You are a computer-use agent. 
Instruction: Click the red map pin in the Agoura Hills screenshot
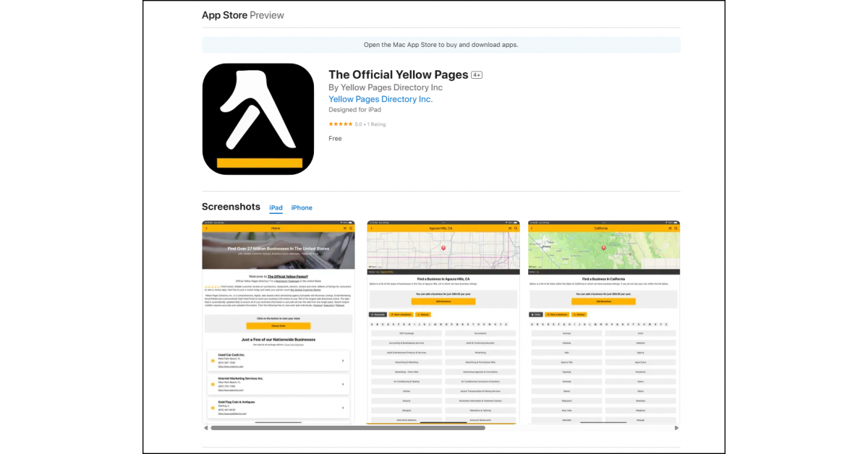443,248
